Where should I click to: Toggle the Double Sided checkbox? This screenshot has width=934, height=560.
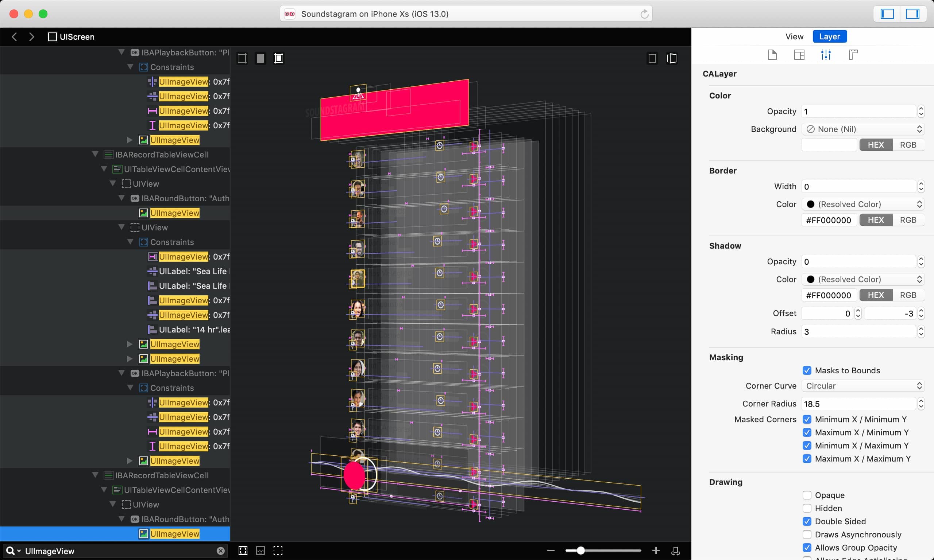pos(807,521)
